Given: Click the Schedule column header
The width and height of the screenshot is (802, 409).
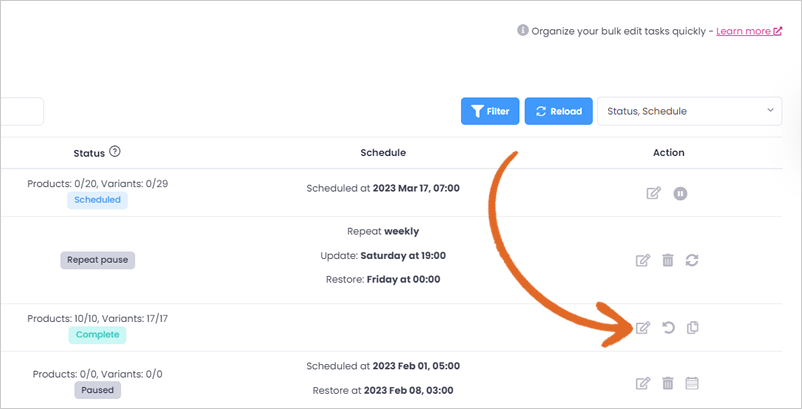Looking at the screenshot, I should (383, 152).
